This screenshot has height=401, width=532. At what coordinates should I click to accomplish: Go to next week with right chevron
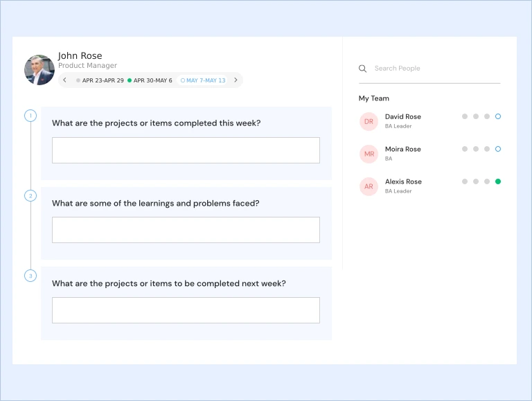[236, 80]
